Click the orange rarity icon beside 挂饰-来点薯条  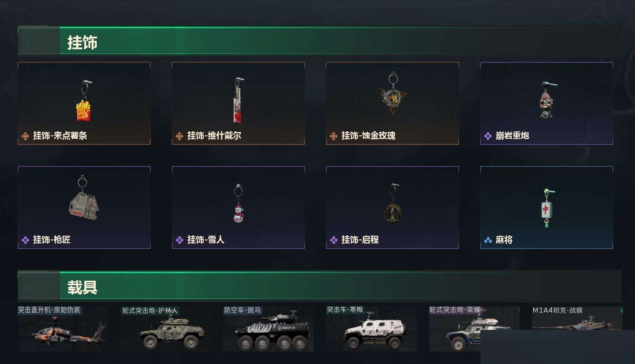coord(25,136)
